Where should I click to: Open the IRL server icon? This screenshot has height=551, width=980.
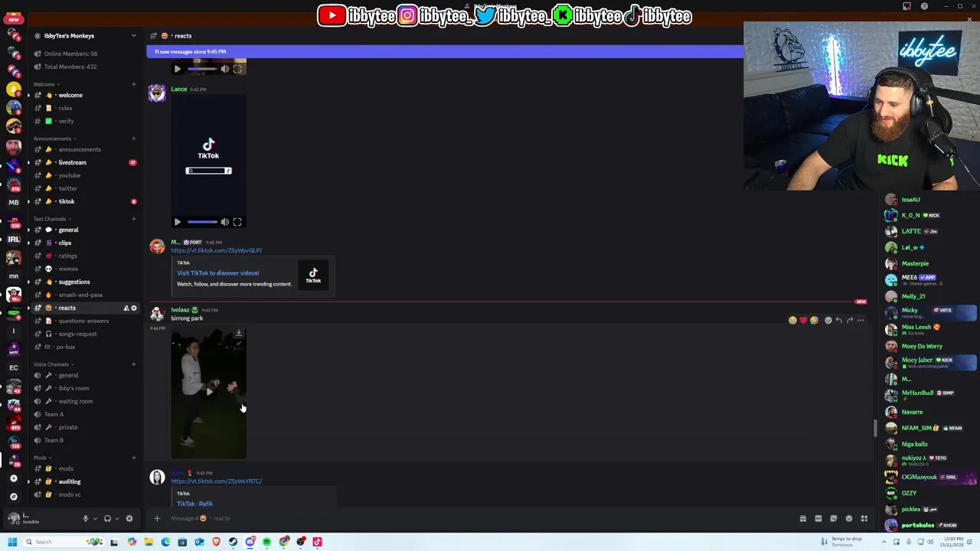13,240
